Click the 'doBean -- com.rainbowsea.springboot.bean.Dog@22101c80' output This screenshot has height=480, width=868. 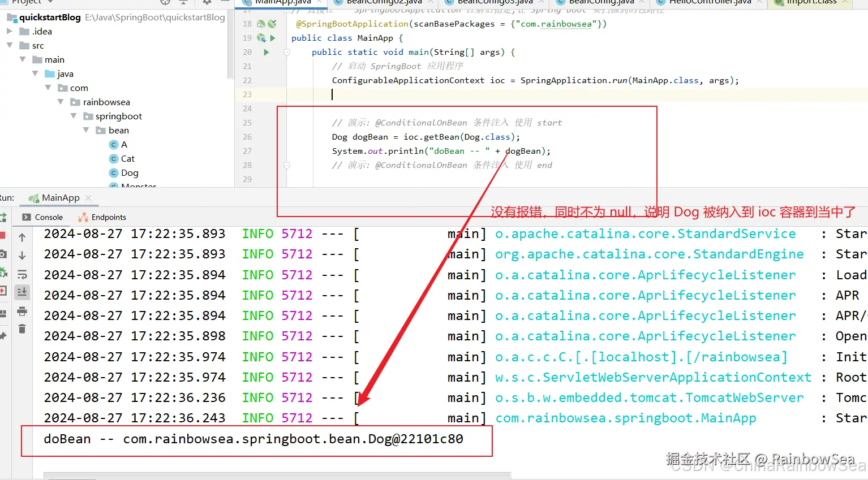(253, 439)
